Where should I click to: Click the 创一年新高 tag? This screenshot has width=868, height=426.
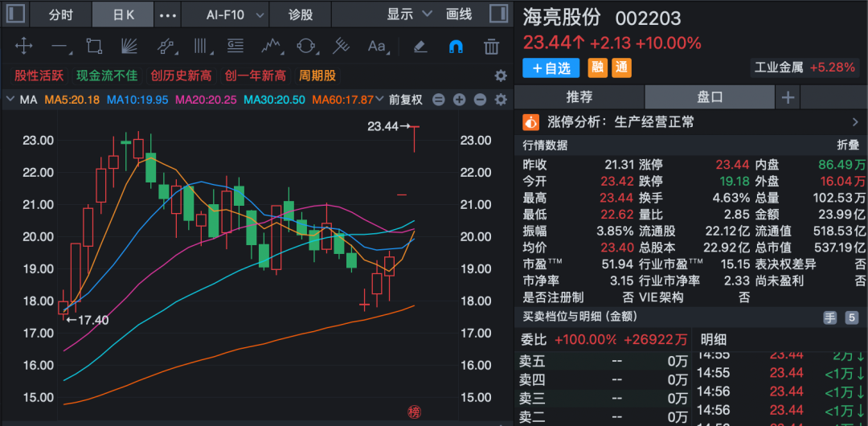coord(256,76)
